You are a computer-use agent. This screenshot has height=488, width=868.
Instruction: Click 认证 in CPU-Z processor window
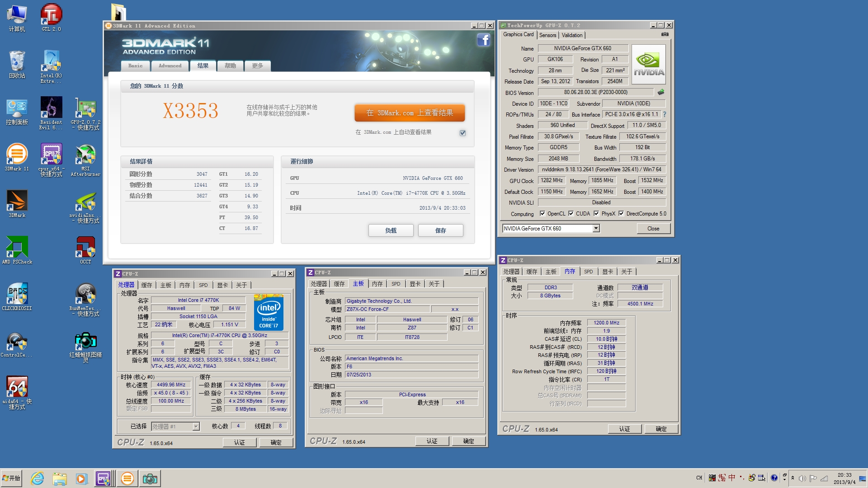tap(239, 443)
